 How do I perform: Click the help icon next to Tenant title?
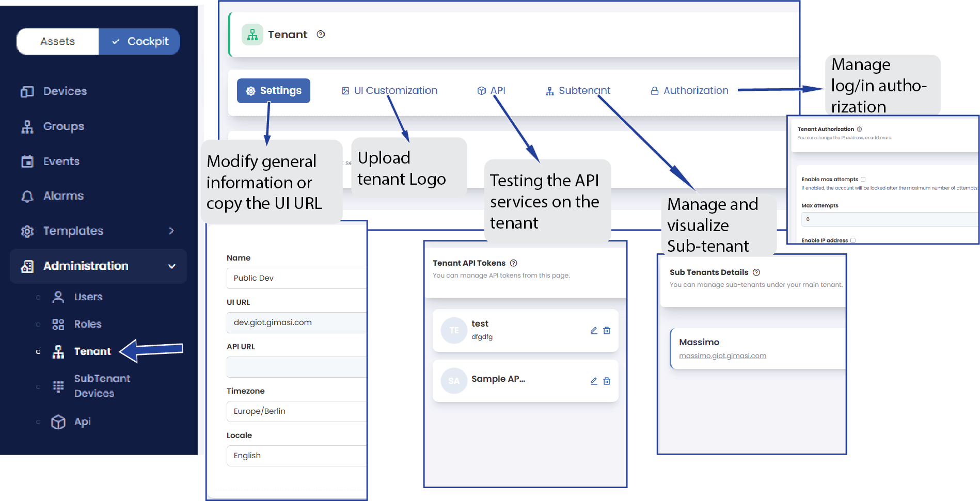point(321,34)
